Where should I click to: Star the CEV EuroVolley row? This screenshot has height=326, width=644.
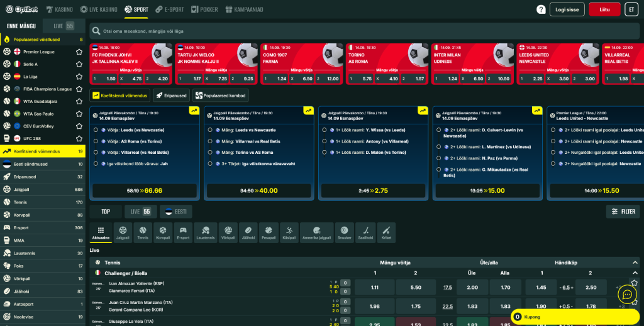pos(79,126)
